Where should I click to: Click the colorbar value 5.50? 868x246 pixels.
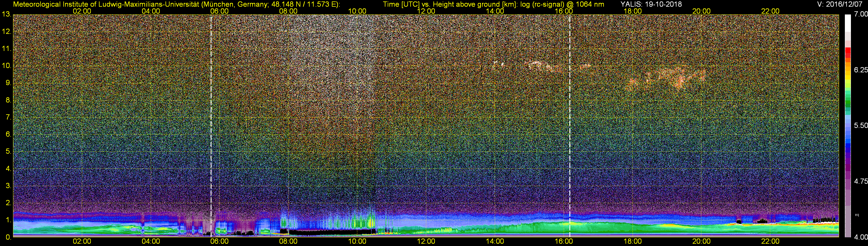click(860, 125)
